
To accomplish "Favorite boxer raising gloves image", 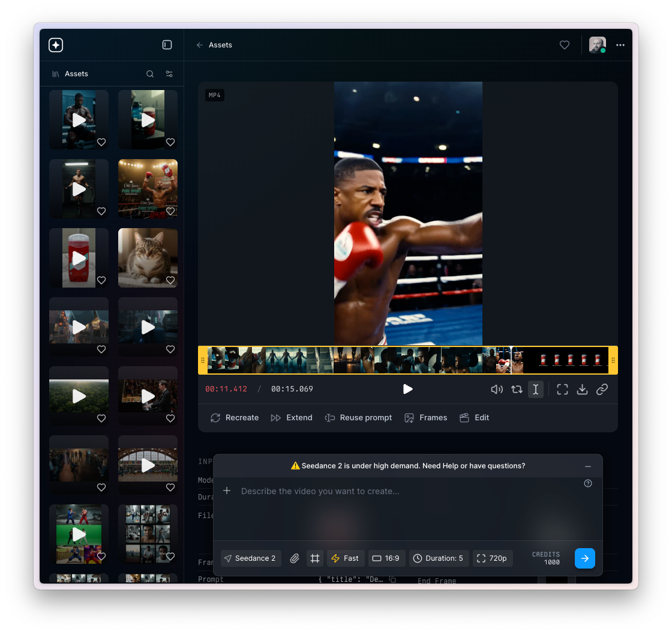I will click(170, 211).
